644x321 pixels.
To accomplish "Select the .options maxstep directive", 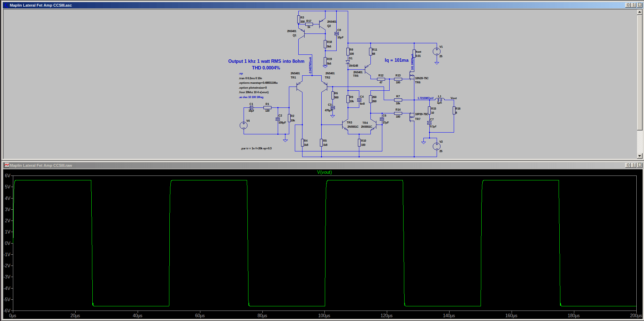I will pyautogui.click(x=258, y=83).
